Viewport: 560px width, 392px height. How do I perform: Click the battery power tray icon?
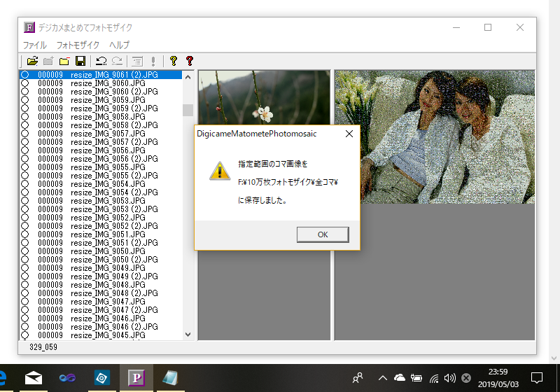pyautogui.click(x=416, y=378)
